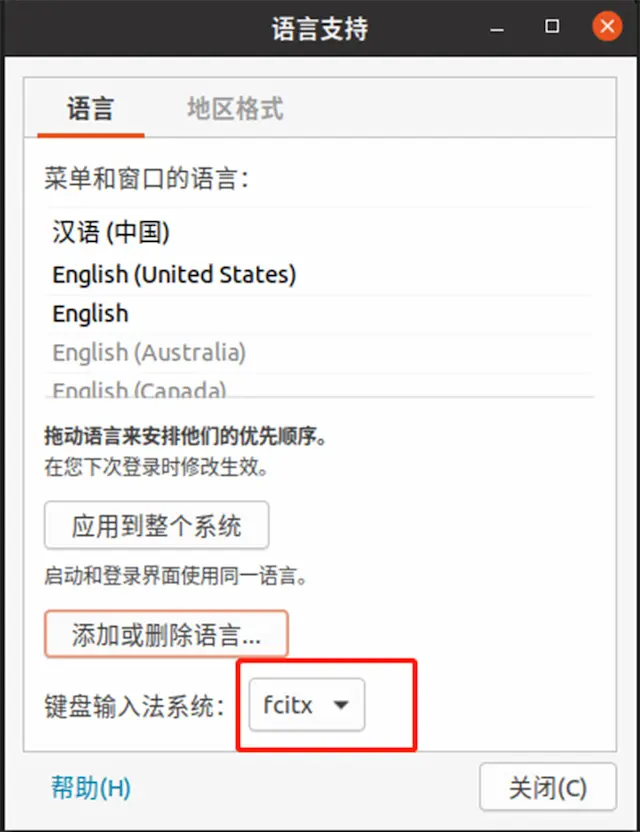The image size is (640, 832).
Task: Open the fcitx input method combo box
Action: pos(307,705)
